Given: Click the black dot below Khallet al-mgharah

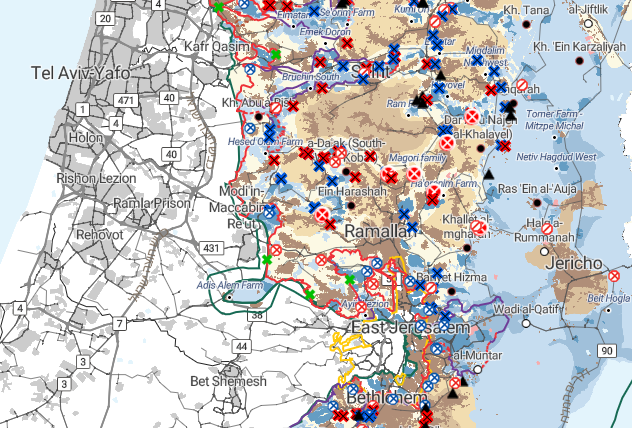Looking at the screenshot, I should [467, 248].
